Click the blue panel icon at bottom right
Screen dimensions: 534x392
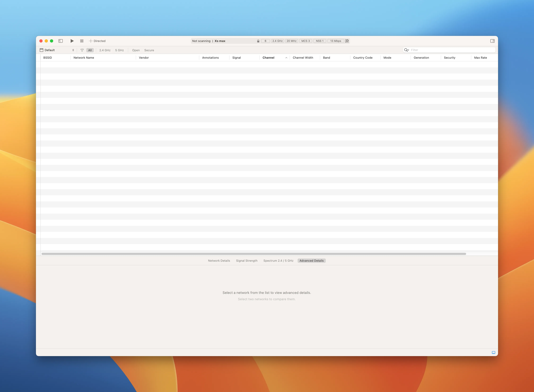493,353
